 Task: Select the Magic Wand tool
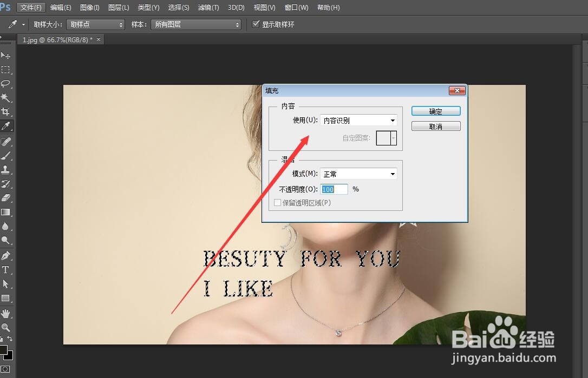[x=5, y=98]
